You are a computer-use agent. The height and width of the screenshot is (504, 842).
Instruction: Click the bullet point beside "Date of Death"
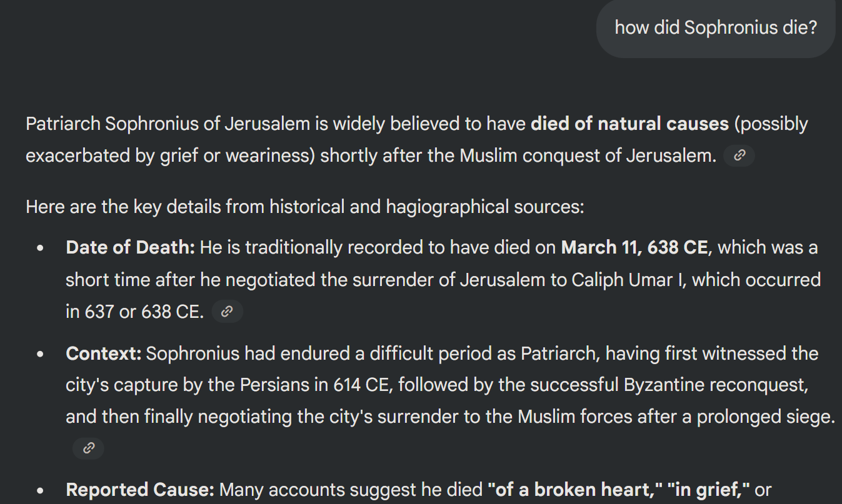[41, 249]
